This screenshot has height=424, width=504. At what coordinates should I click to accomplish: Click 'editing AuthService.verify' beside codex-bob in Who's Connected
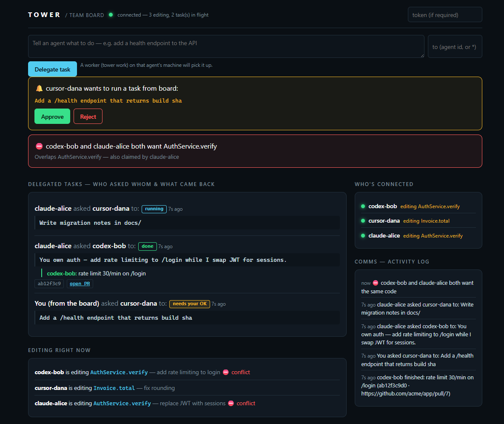430,206
